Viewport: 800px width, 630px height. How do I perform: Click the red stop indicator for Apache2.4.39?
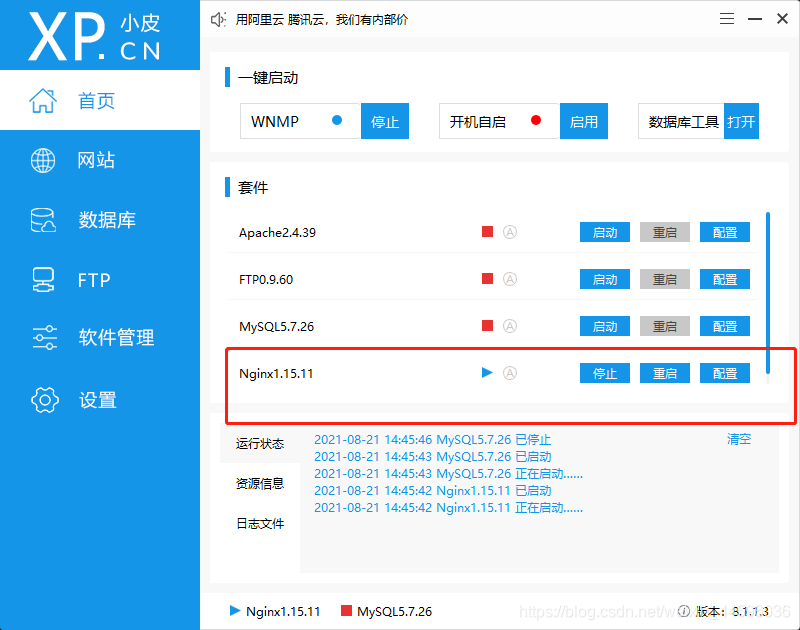487,232
